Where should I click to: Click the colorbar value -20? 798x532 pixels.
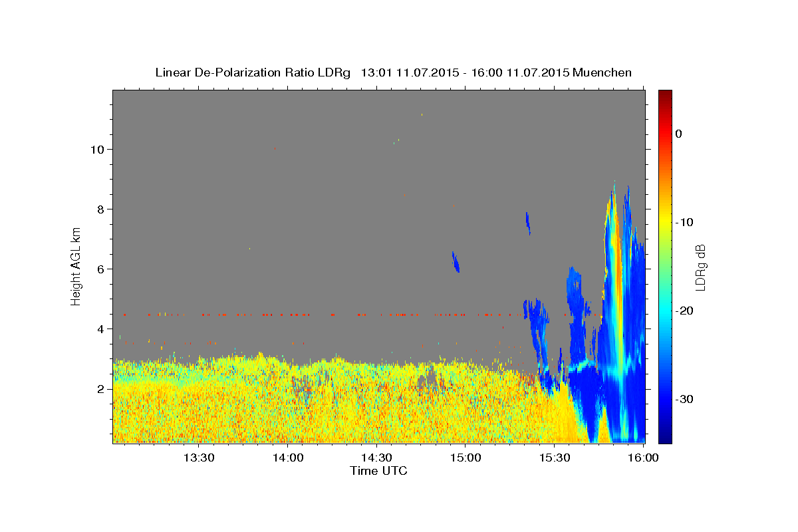tap(685, 311)
